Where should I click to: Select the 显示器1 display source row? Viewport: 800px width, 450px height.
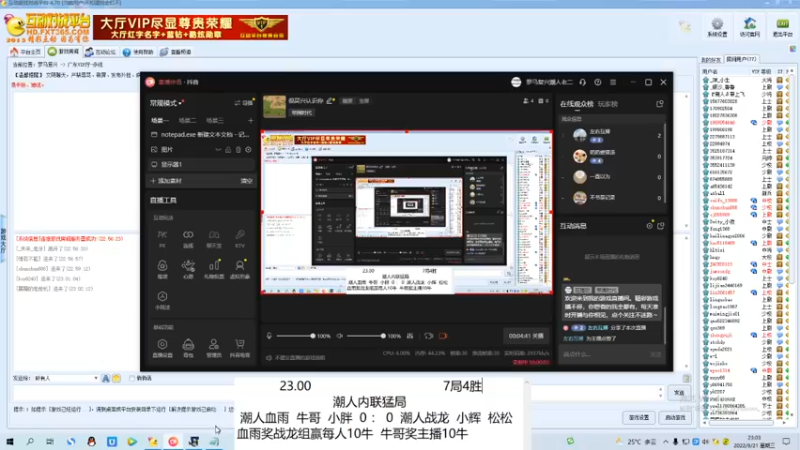(201, 164)
